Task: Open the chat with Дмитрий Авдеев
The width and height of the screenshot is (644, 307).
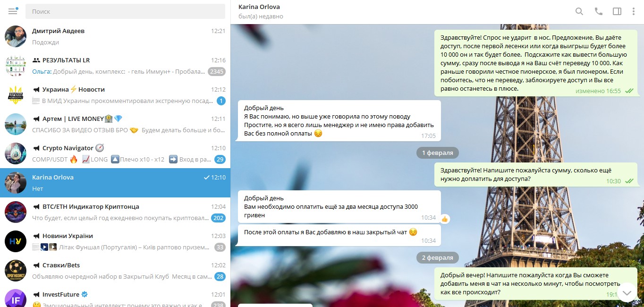Action: [x=115, y=36]
